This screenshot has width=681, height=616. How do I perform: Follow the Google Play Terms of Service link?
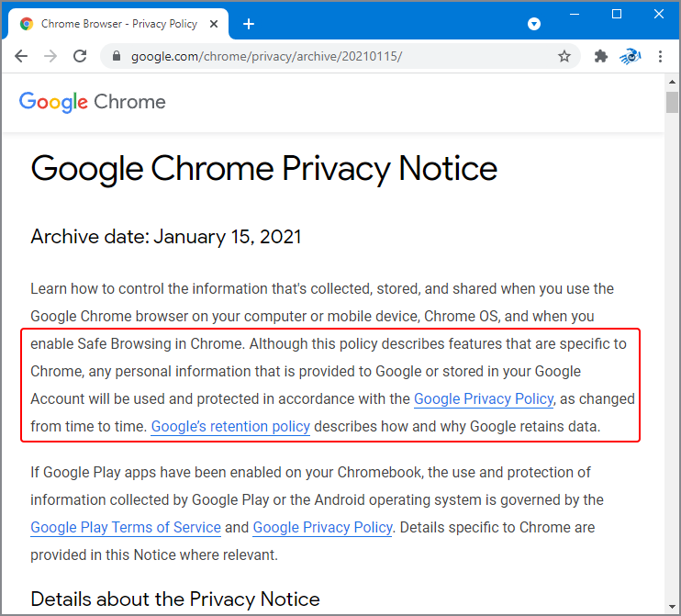[x=126, y=527]
